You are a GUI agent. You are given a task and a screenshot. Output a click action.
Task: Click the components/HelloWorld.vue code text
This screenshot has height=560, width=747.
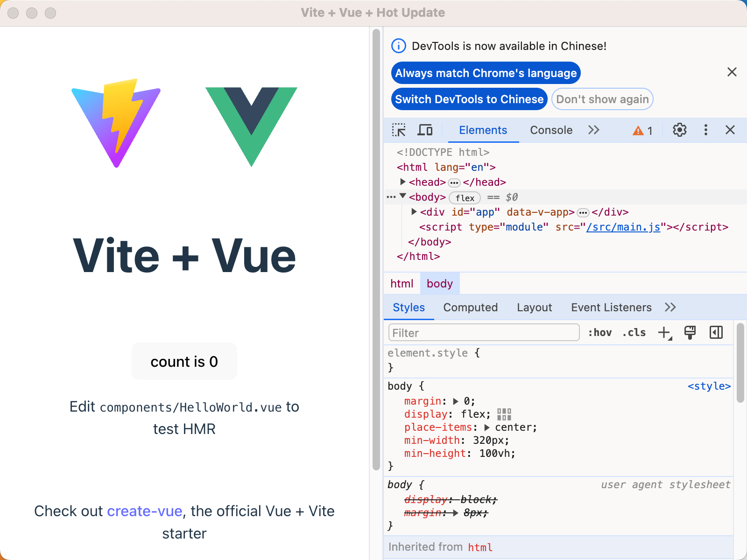pos(190,407)
